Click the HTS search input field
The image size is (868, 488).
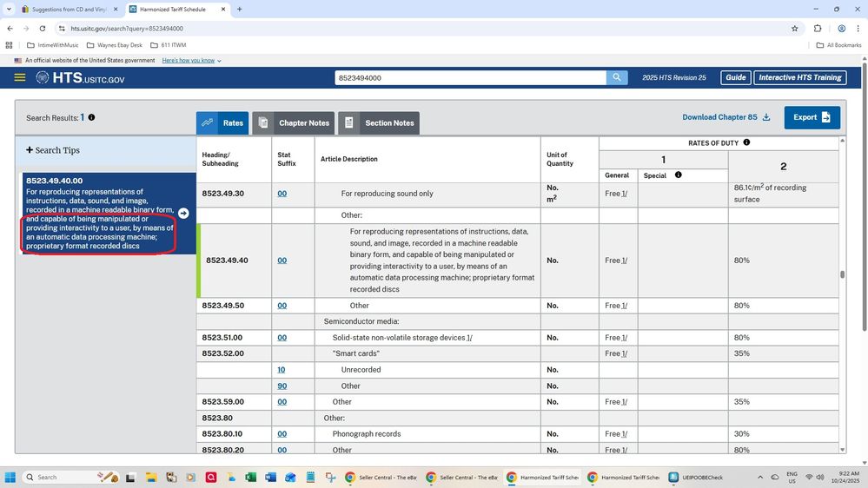click(470, 77)
